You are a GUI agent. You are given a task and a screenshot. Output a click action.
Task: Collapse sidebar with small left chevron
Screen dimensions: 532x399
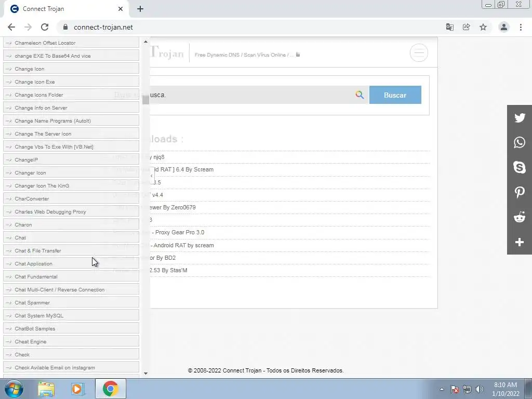click(x=151, y=176)
